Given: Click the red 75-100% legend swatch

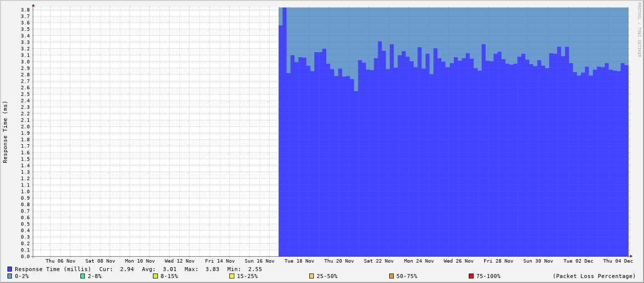Looking at the screenshot, I should pos(471,276).
